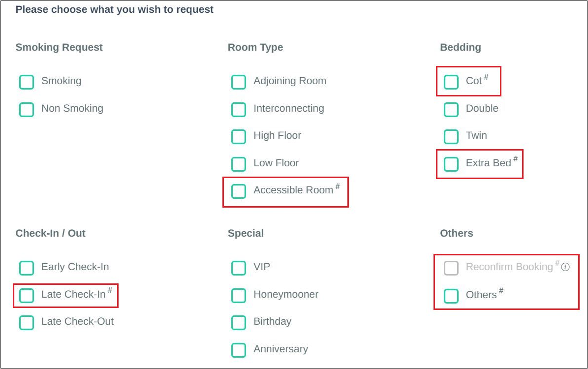588x369 pixels.
Task: Enable the Interconnecting room option
Action: 239,109
